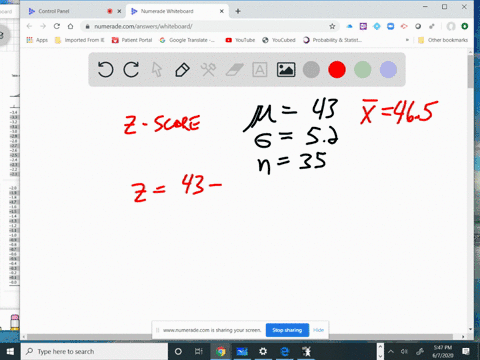Click Stop sharing button
Viewport: 480px width, 360px height.
(x=287, y=330)
